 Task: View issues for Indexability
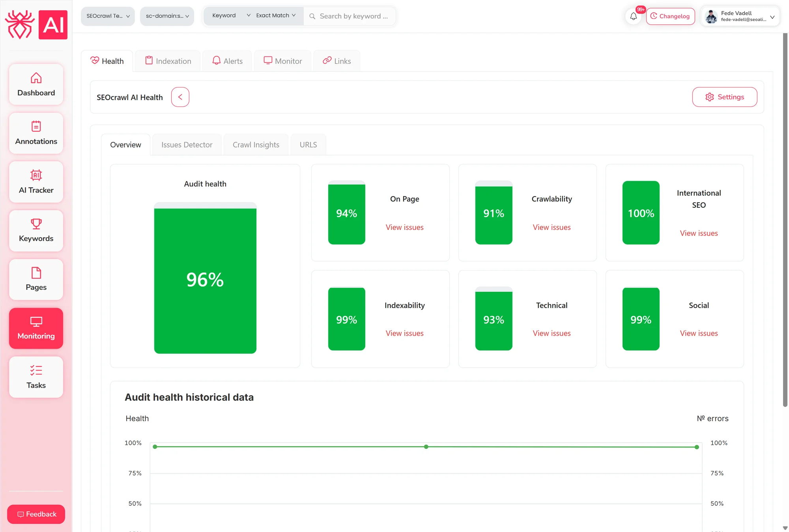[404, 334]
